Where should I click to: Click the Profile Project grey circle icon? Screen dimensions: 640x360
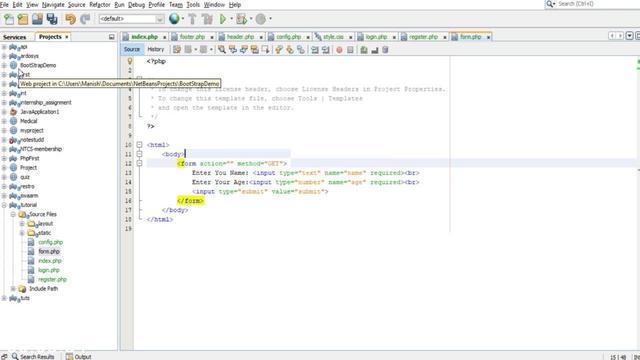click(x=261, y=19)
